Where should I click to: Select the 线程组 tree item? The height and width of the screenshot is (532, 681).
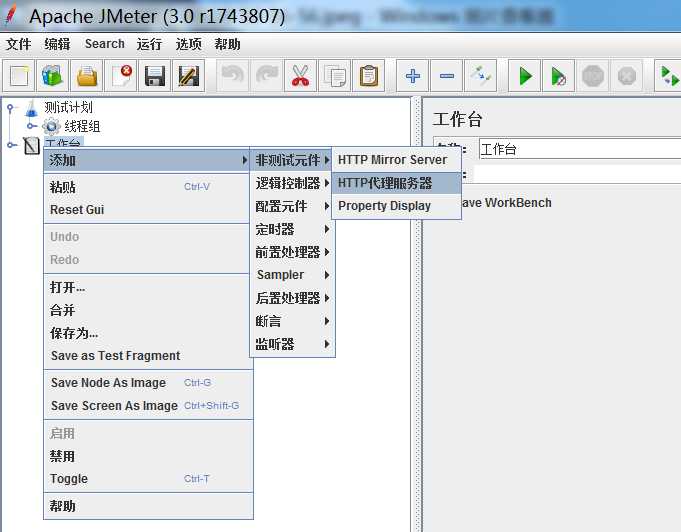coord(82,126)
